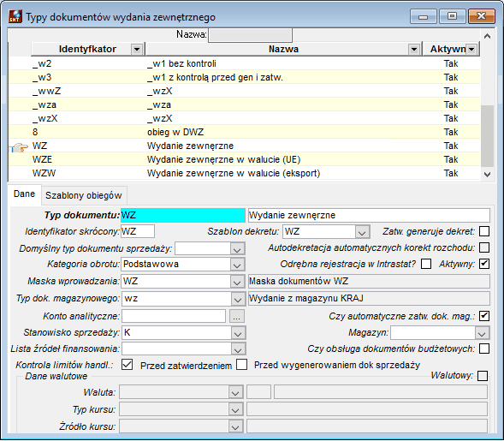
Task: Open the Maska wprowadzania dropdown
Action: (x=237, y=282)
